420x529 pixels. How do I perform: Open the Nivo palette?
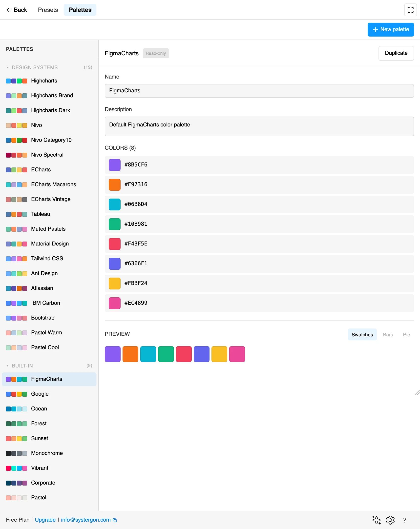(x=49, y=125)
